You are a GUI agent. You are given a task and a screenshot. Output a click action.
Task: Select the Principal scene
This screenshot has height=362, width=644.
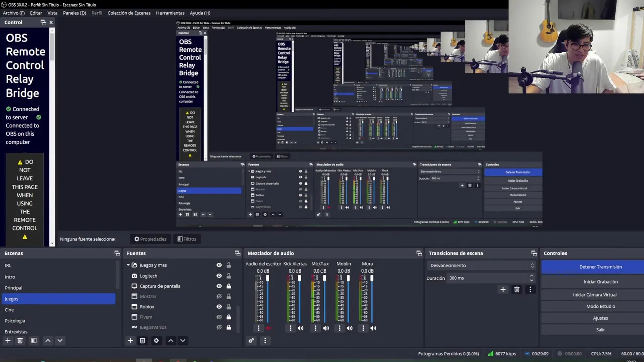point(58,288)
